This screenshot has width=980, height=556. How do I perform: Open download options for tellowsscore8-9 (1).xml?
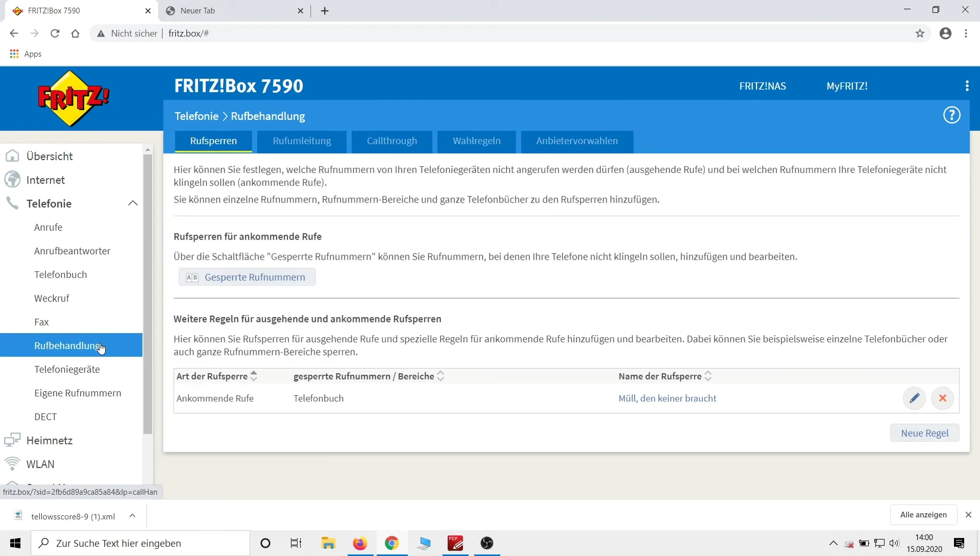(x=132, y=516)
